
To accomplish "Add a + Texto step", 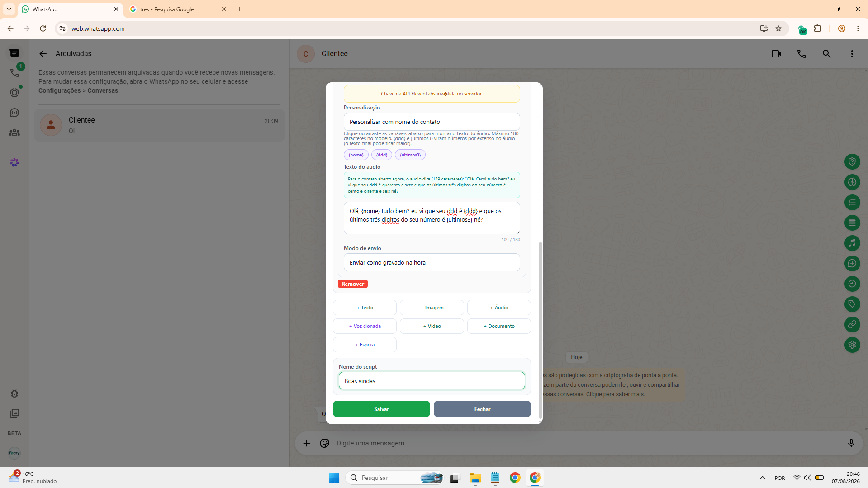I will [x=365, y=308].
